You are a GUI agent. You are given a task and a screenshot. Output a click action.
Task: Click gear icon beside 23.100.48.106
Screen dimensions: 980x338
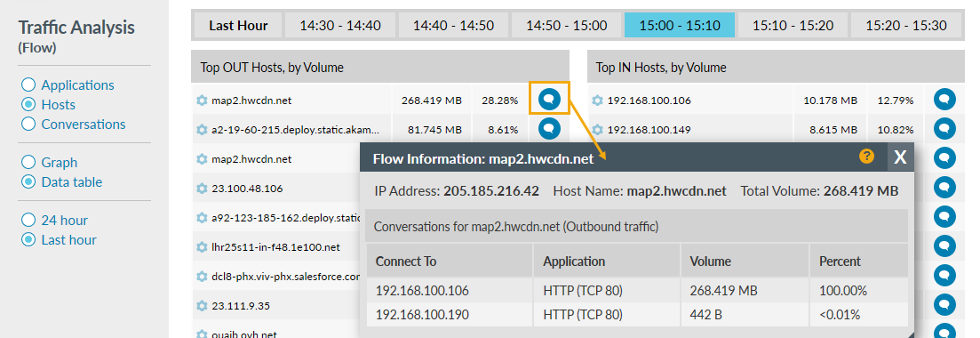coord(202,189)
